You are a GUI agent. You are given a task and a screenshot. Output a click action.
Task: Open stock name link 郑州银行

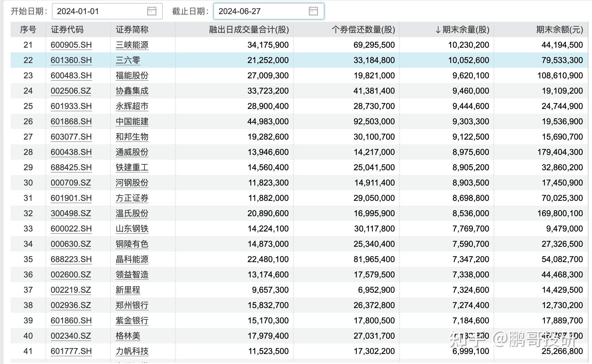(x=132, y=305)
